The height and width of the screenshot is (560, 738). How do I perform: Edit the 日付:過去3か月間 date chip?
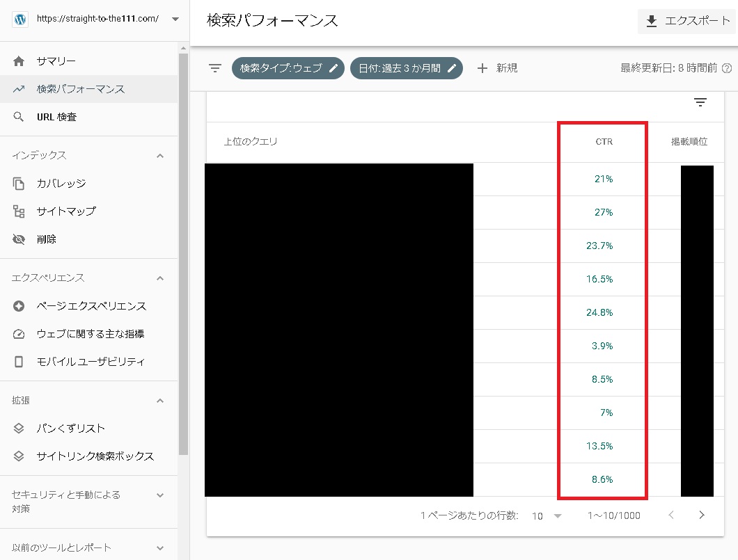pos(406,68)
